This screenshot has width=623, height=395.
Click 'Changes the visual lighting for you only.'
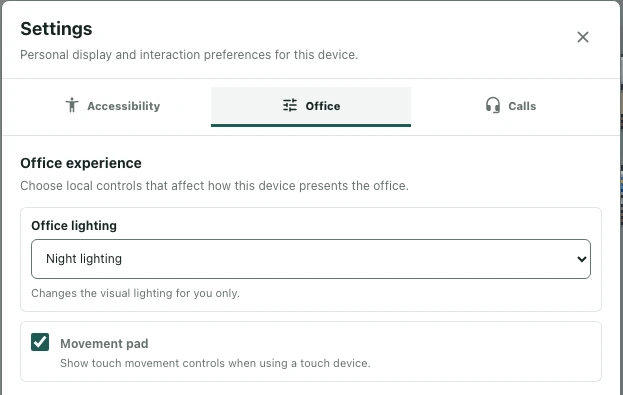pos(135,293)
